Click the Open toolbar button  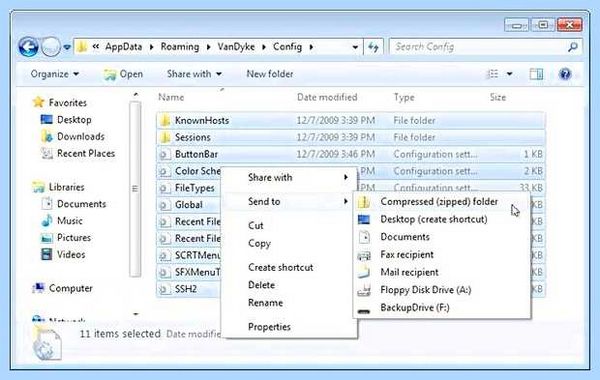tap(123, 74)
